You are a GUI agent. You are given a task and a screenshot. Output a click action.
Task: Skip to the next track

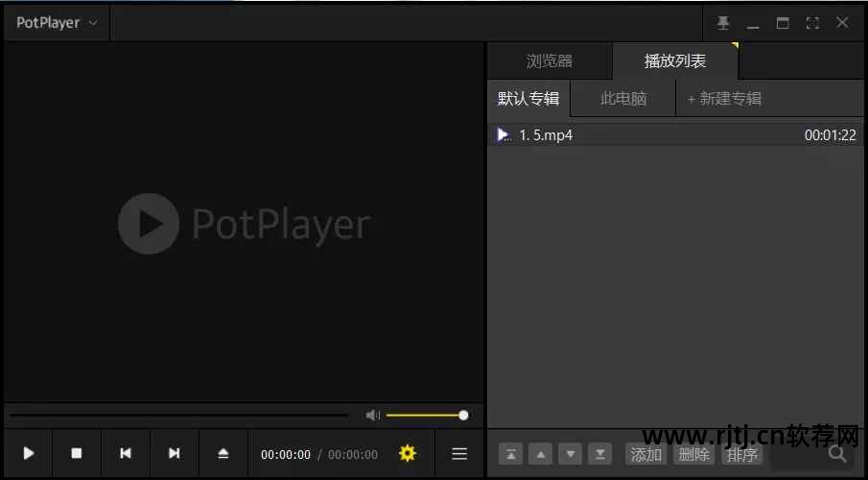(174, 454)
